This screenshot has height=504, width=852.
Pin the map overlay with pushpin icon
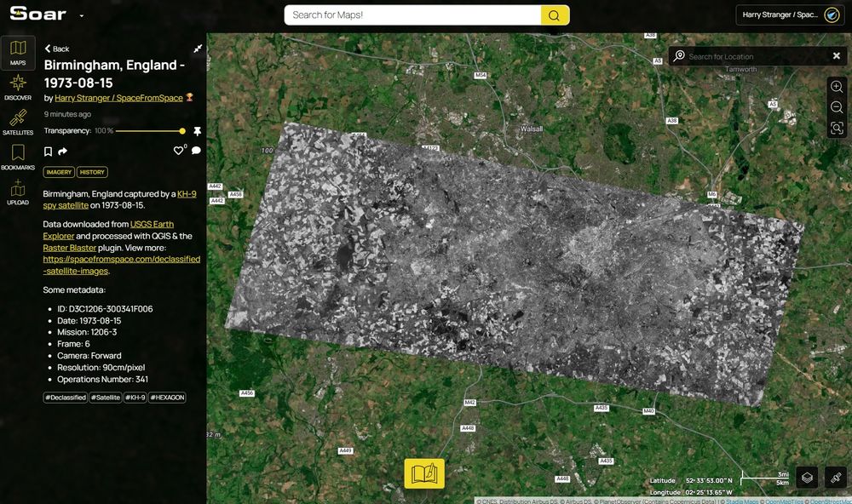(198, 131)
